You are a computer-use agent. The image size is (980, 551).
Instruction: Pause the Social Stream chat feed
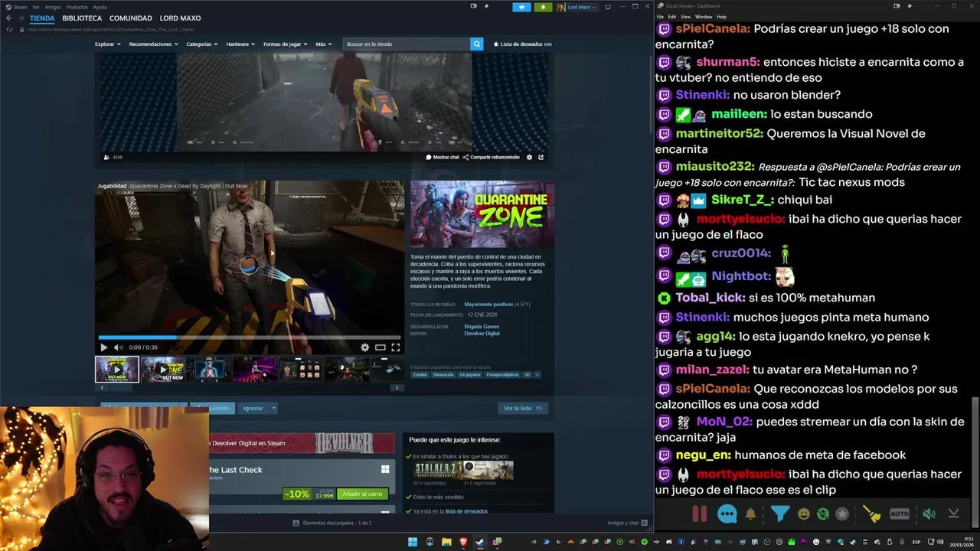699,514
